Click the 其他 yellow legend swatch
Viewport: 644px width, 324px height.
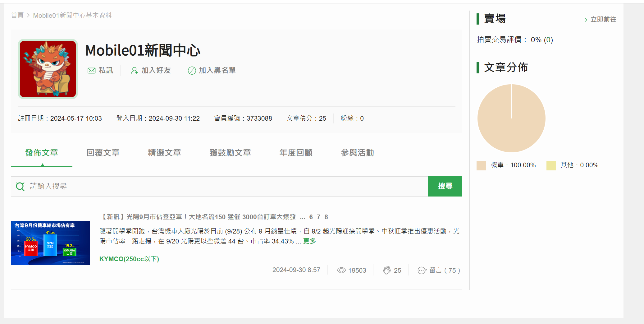point(551,165)
